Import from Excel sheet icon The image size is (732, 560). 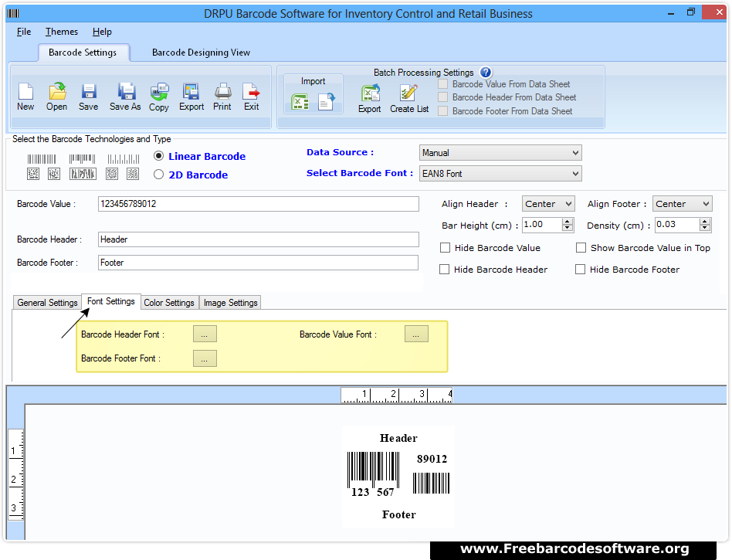(x=300, y=102)
